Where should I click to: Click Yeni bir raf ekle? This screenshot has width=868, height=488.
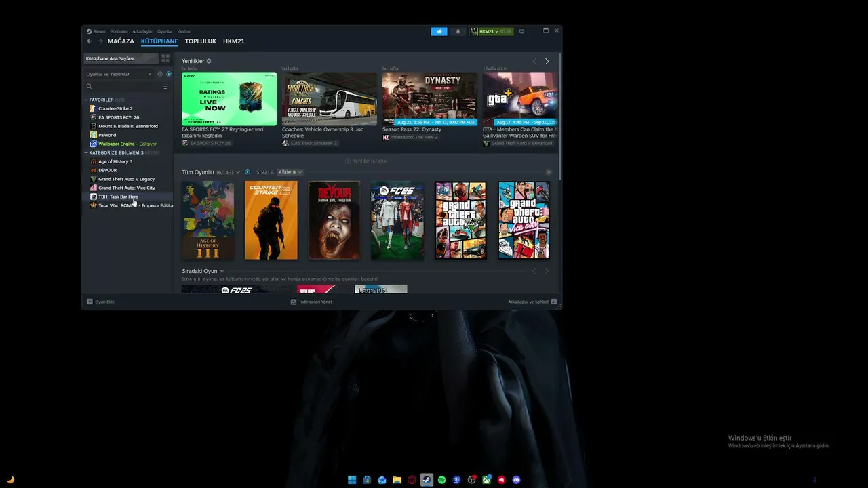[x=366, y=161]
